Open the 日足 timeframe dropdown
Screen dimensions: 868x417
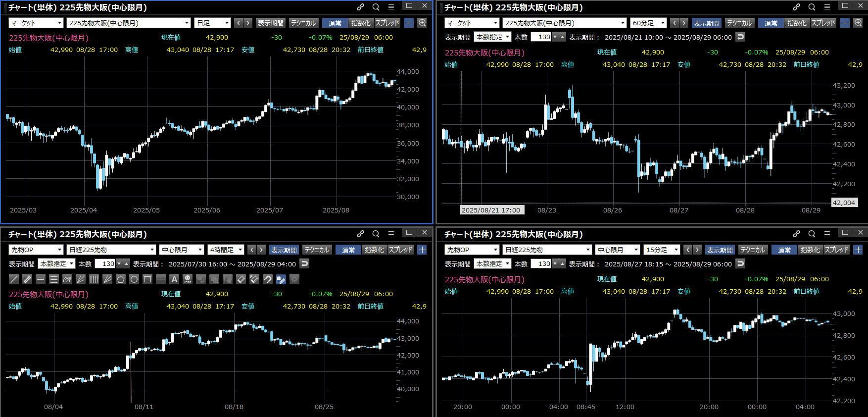point(213,23)
